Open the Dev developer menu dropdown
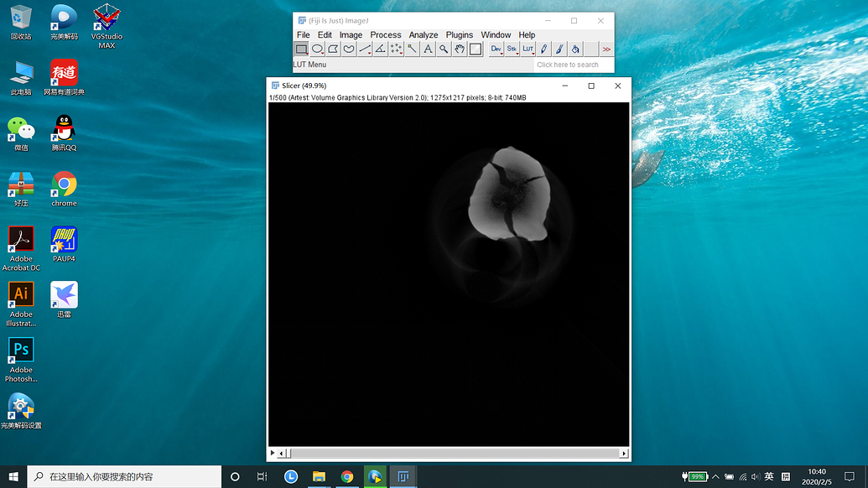The width and height of the screenshot is (868, 488). (496, 49)
